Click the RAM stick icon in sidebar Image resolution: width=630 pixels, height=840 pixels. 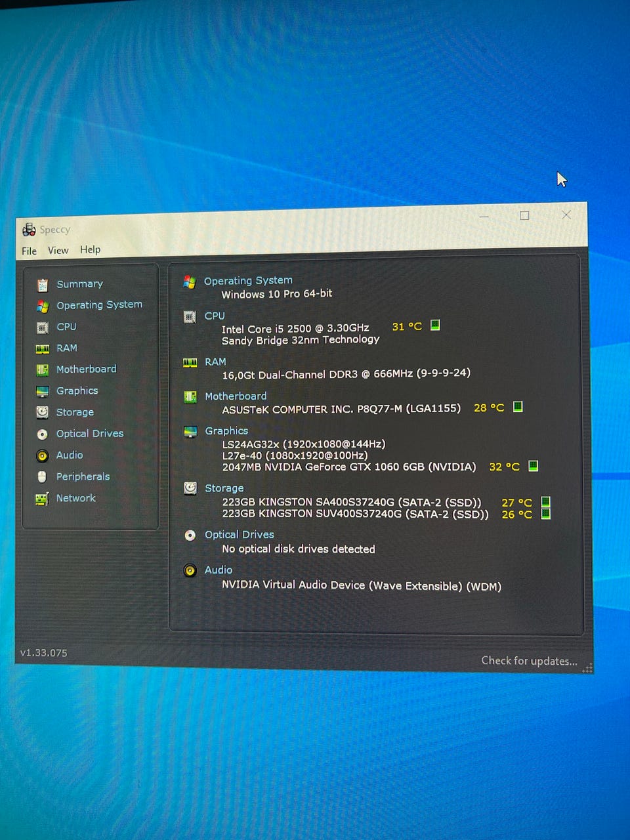pos(43,349)
